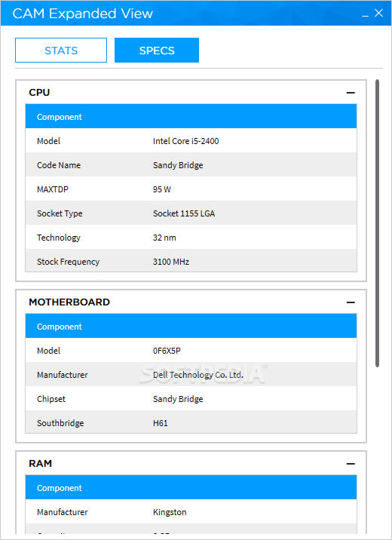This screenshot has width=392, height=540.
Task: Click the 95 W MAXTDP value
Action: coord(162,189)
